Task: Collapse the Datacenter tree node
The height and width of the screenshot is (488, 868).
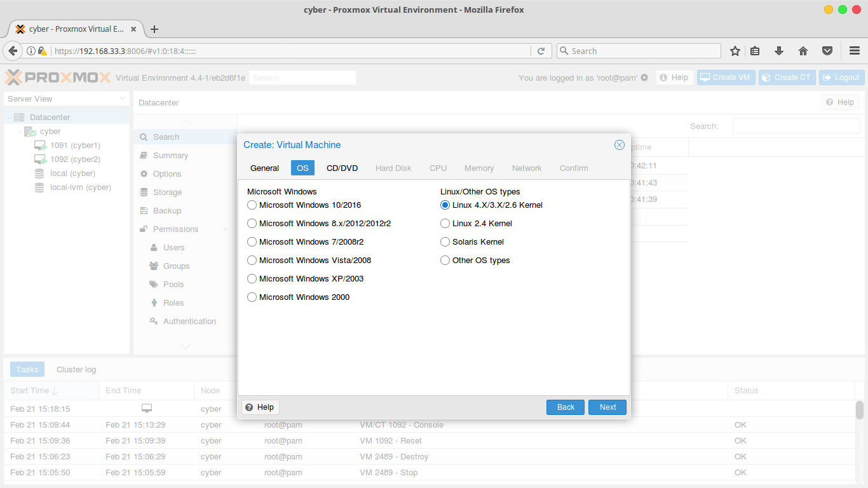Action: coord(9,118)
